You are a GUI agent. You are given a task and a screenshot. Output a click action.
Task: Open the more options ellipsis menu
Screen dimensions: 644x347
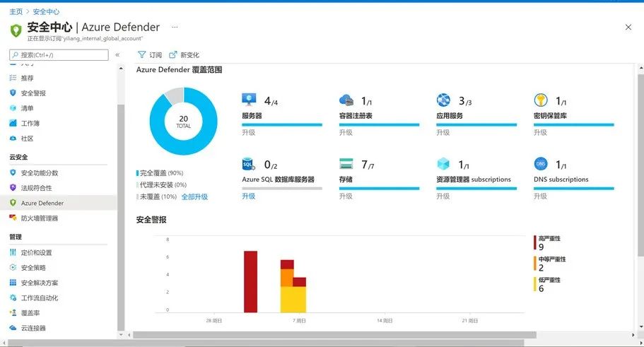(175, 27)
